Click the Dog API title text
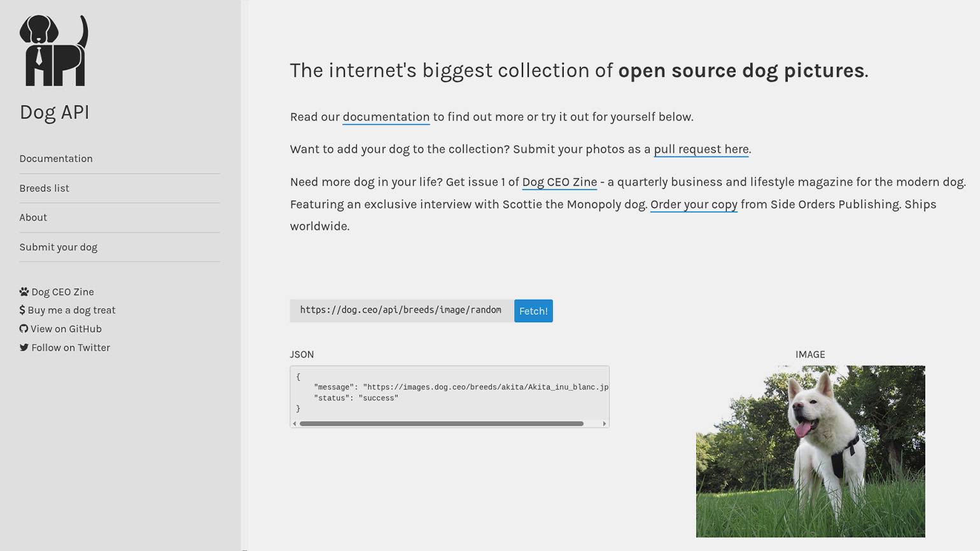This screenshot has width=980, height=551. click(55, 113)
